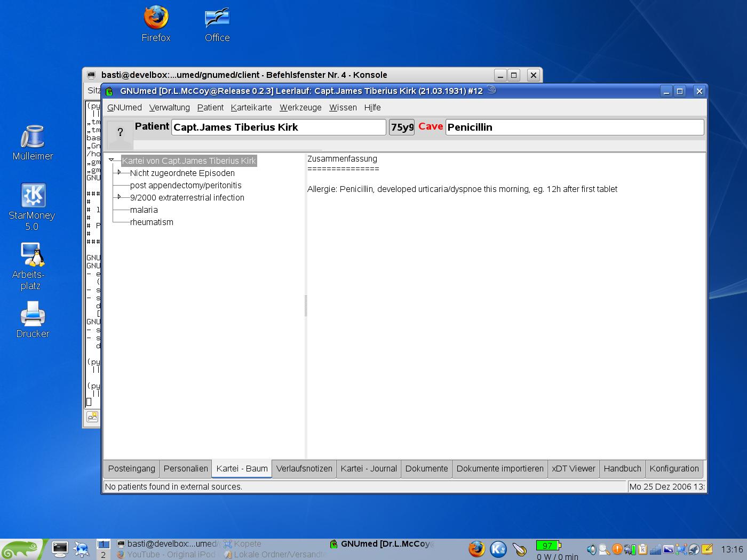Viewport: 747px width, 560px height.
Task: Switch to the Lokale Ordner taskbar entry
Action: [275, 555]
